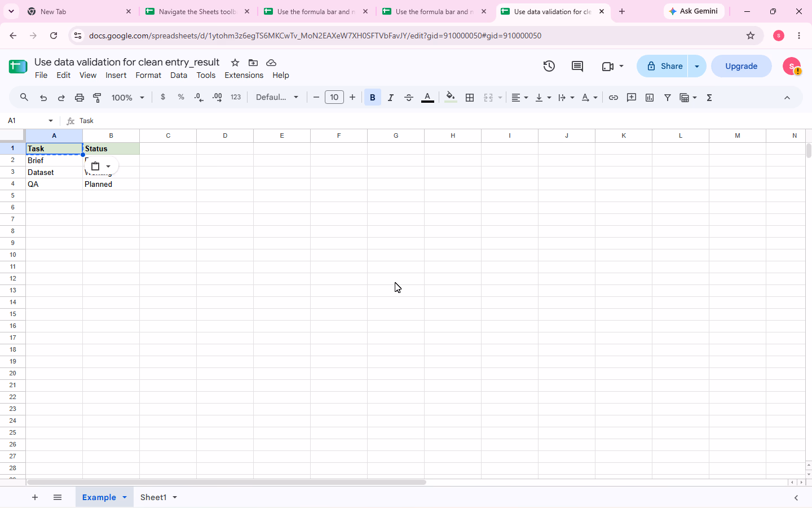Open fill color picker
The height and width of the screenshot is (508, 812).
[x=451, y=98]
